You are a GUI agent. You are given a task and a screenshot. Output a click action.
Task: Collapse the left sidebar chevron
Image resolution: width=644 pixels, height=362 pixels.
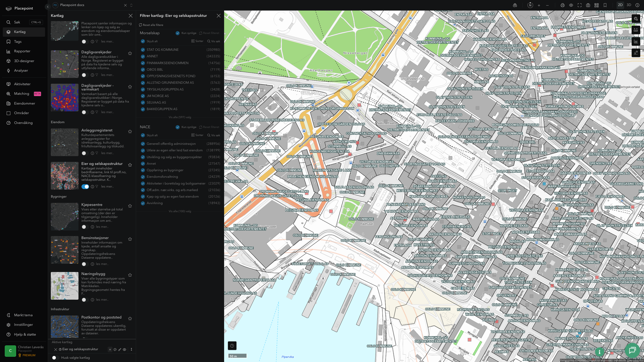click(48, 7)
